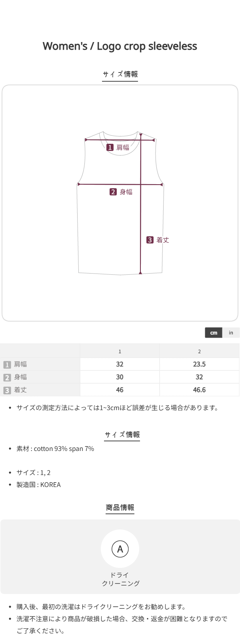The height and width of the screenshot is (644, 240).
Task: Click number 2 badge in size table
Action: point(7,377)
